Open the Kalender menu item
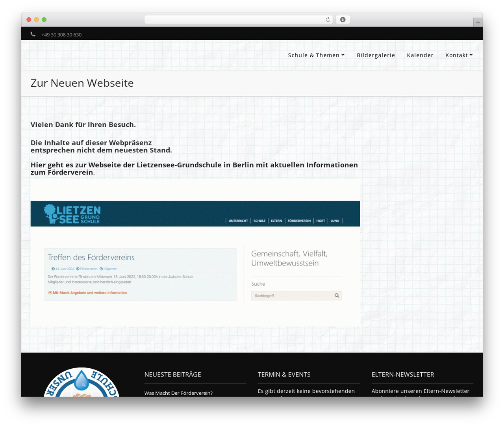The width and height of the screenshot is (504, 427). (x=420, y=55)
